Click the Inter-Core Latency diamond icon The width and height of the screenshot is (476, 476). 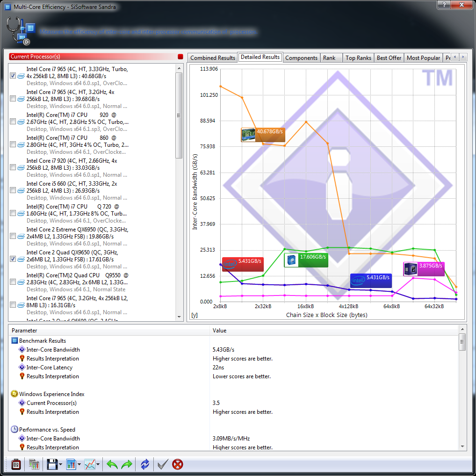click(x=22, y=368)
